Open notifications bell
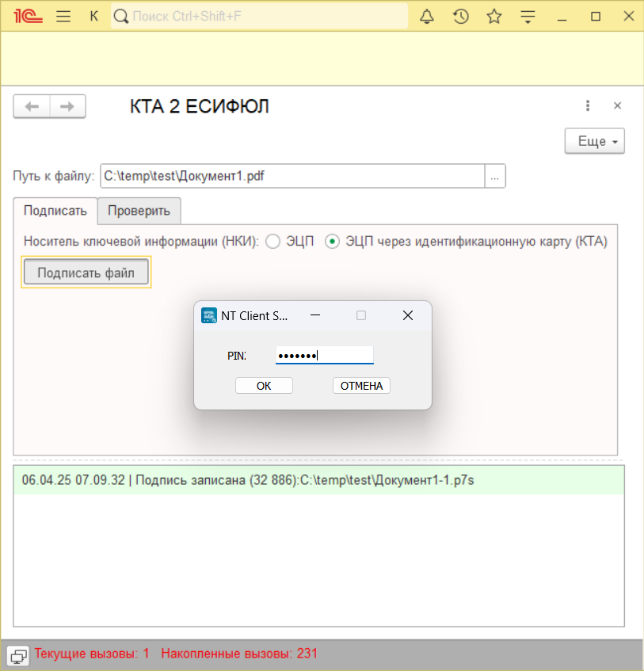Viewport: 644px width, 671px height. (x=427, y=17)
